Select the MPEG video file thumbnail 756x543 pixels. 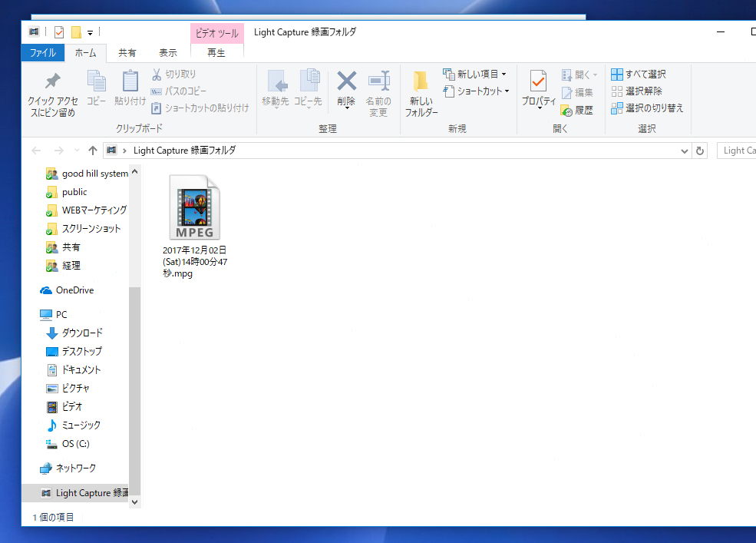tap(195, 207)
